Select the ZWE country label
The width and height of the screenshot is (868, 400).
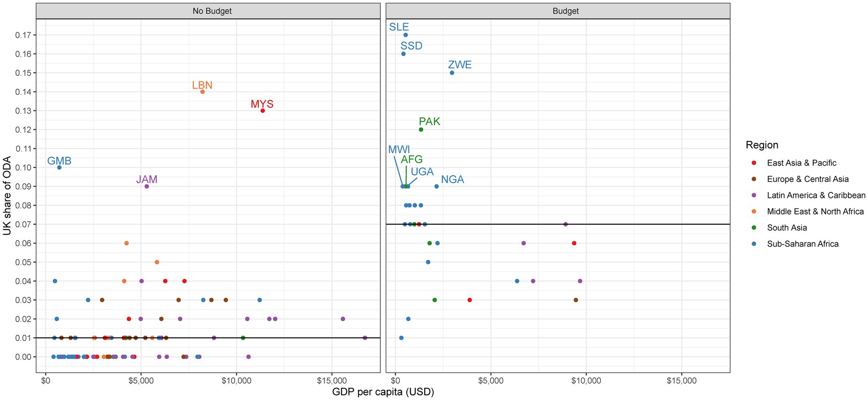coord(460,65)
